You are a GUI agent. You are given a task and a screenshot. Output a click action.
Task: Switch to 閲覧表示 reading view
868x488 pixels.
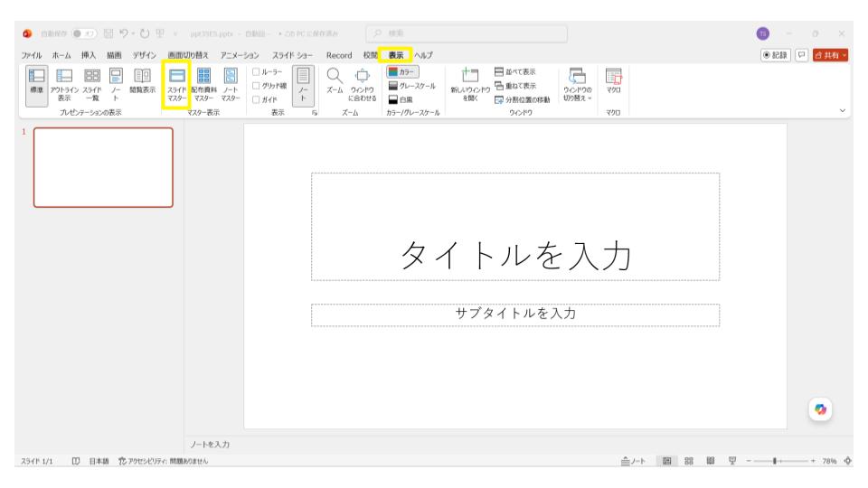(x=142, y=81)
